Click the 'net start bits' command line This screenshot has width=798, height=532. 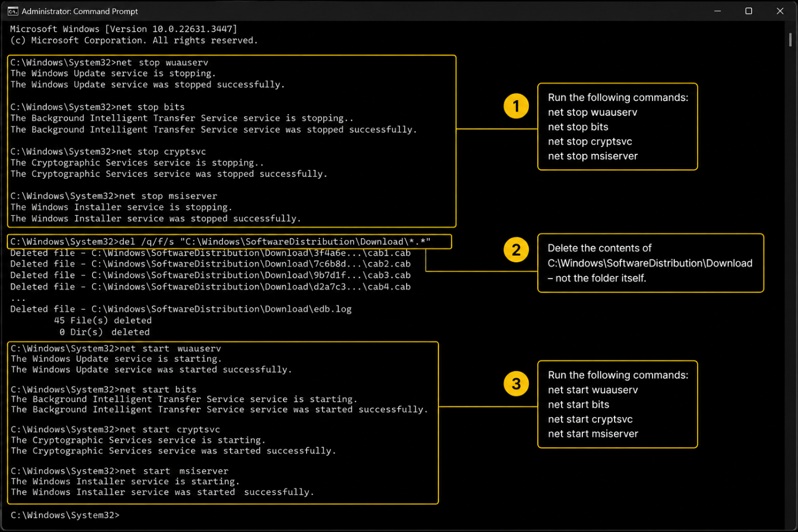click(104, 389)
